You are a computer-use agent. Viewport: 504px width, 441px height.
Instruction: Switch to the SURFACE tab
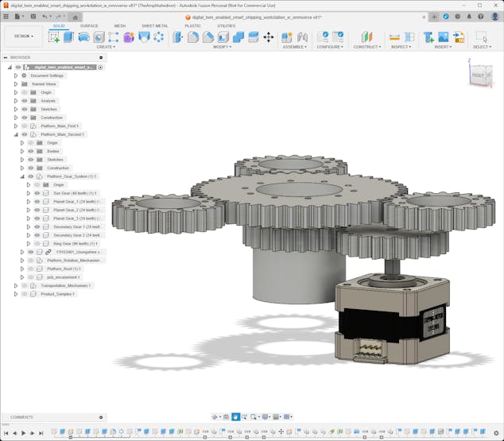pyautogui.click(x=89, y=25)
